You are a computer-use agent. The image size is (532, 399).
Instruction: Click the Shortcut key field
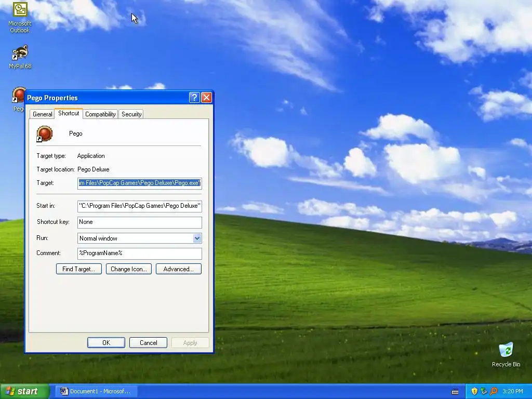point(139,222)
